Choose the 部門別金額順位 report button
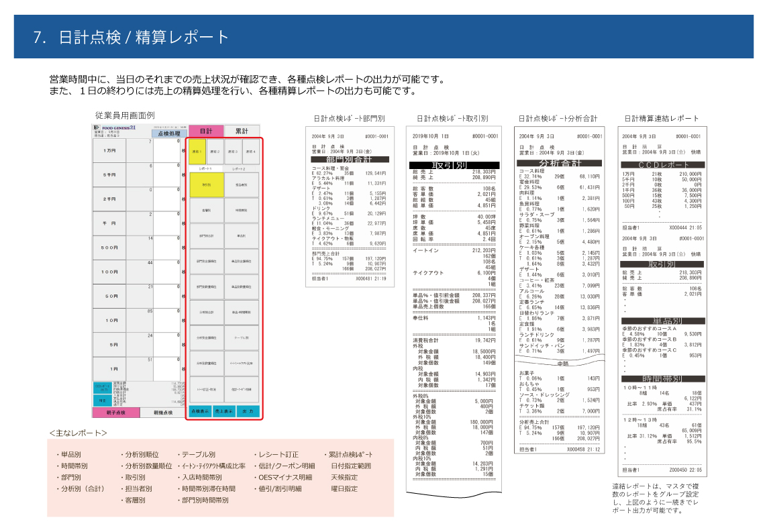The image size is (767, 532). [207, 261]
